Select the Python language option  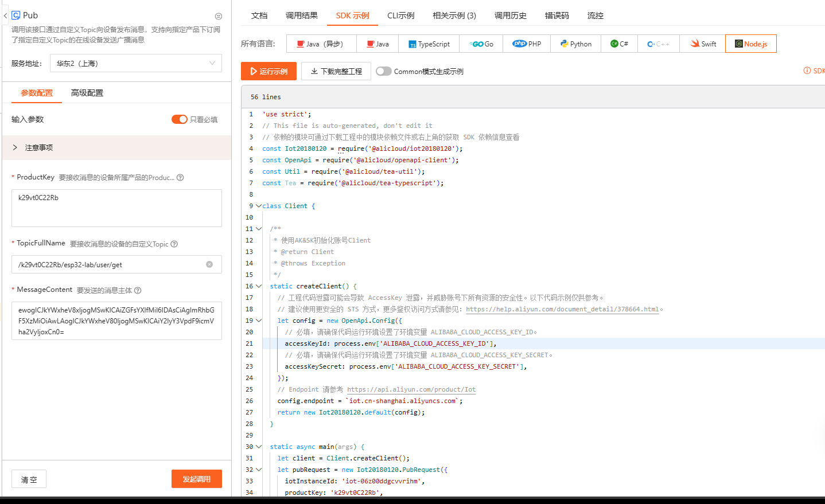tap(575, 44)
